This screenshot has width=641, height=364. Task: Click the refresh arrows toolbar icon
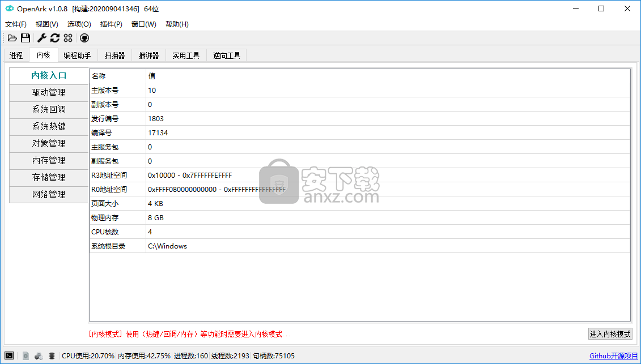[55, 38]
